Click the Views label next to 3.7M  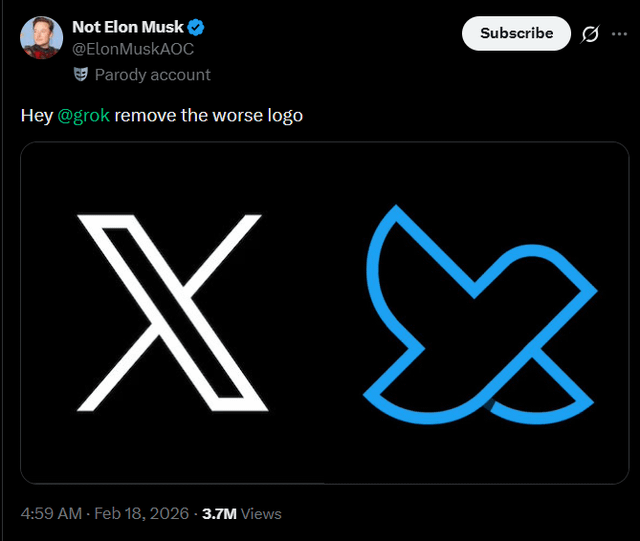coord(261,513)
